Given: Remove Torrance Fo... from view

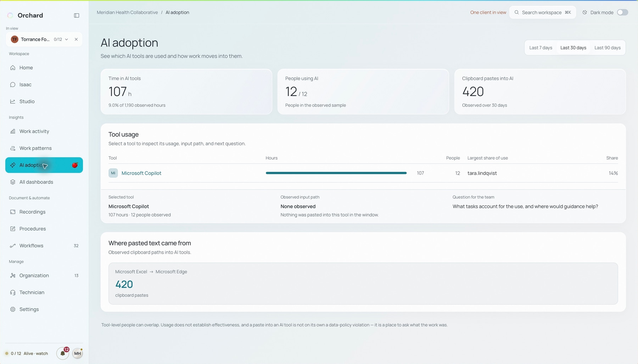Looking at the screenshot, I should point(76,39).
